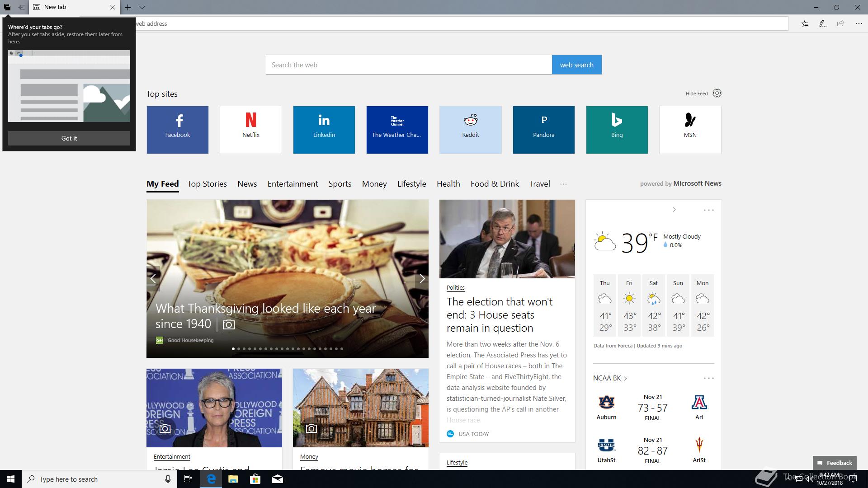Click the web search button
Viewport: 868px width, 488px height.
point(576,65)
